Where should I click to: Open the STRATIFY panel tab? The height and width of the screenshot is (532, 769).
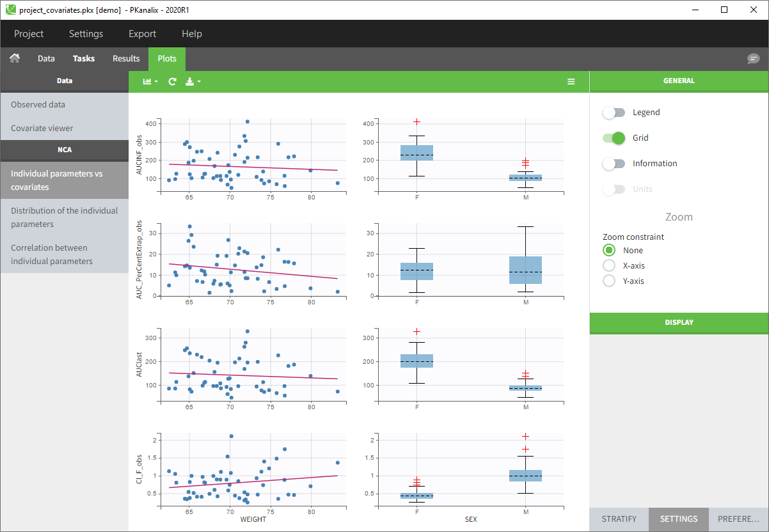coord(619,519)
